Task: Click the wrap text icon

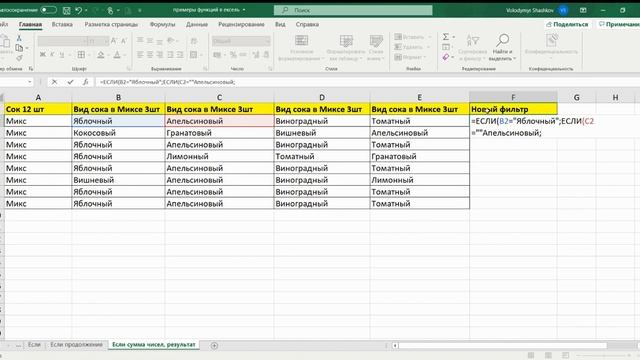Action: click(x=193, y=41)
